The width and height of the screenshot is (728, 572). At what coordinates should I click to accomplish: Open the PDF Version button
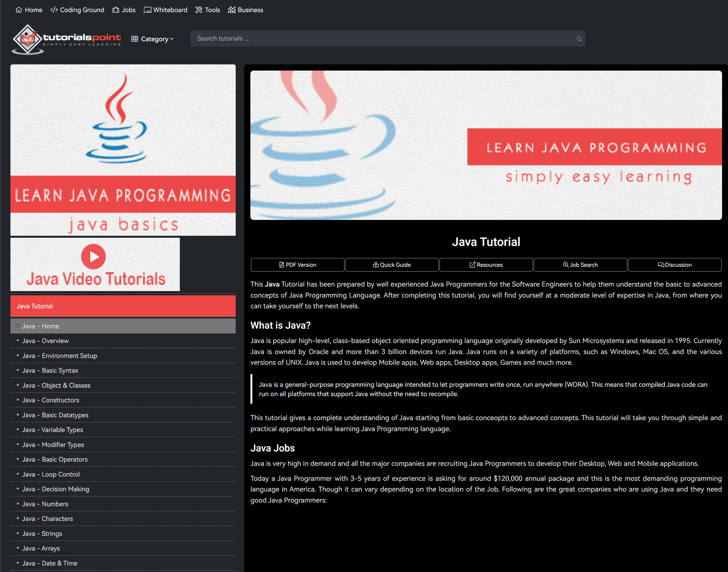297,265
